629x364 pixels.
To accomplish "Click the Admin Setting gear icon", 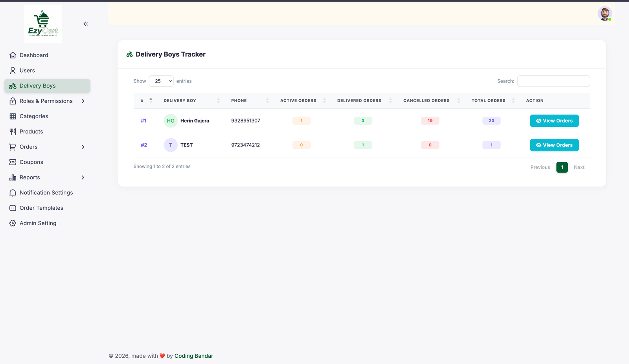I will (x=13, y=223).
